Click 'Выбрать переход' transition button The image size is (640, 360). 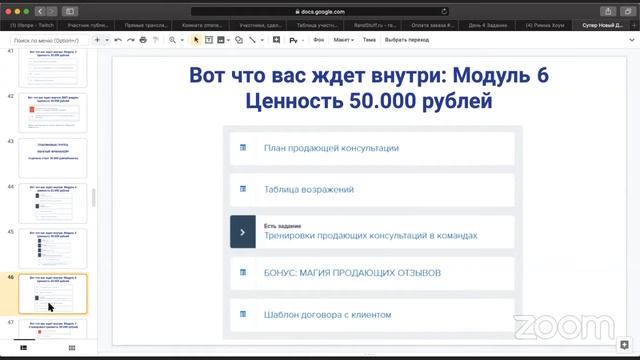tap(407, 40)
